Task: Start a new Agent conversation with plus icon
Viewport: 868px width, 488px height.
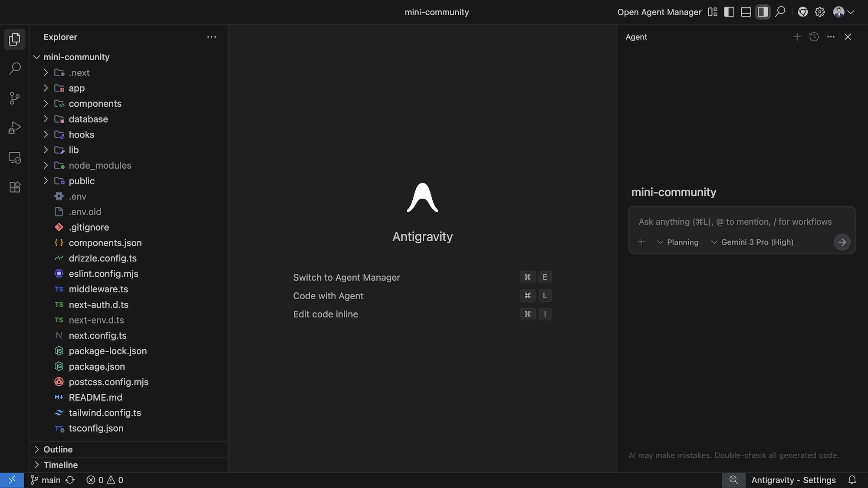Action: [x=797, y=37]
